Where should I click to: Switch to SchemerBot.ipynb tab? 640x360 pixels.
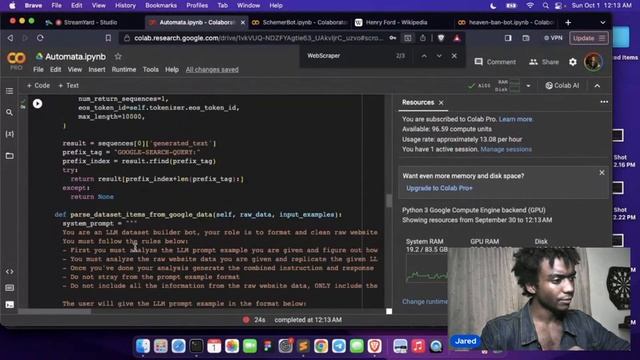tap(300, 22)
